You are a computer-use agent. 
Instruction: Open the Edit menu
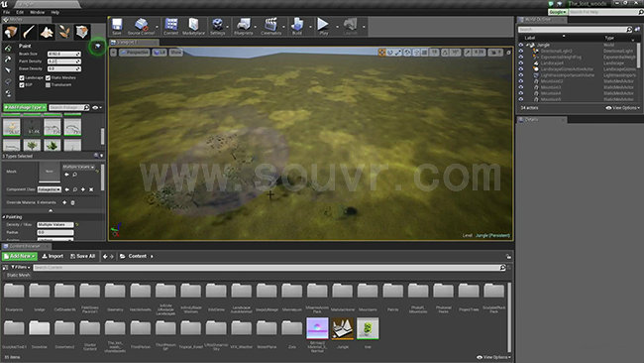coord(20,12)
